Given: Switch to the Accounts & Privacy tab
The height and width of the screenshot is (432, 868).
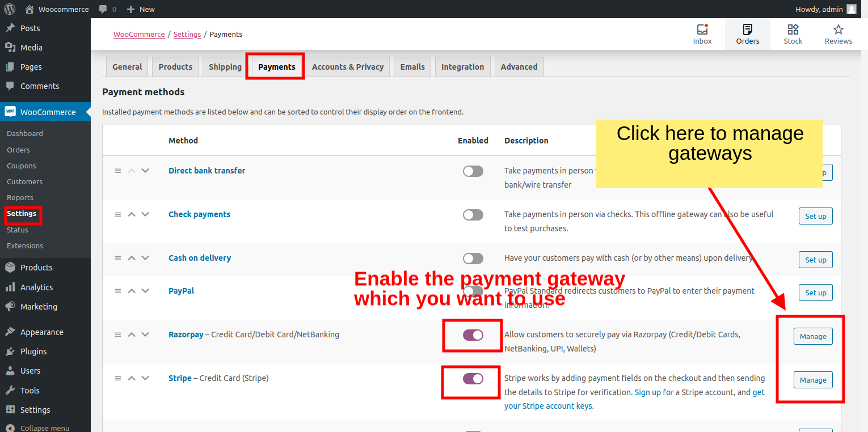Looking at the screenshot, I should 348,67.
